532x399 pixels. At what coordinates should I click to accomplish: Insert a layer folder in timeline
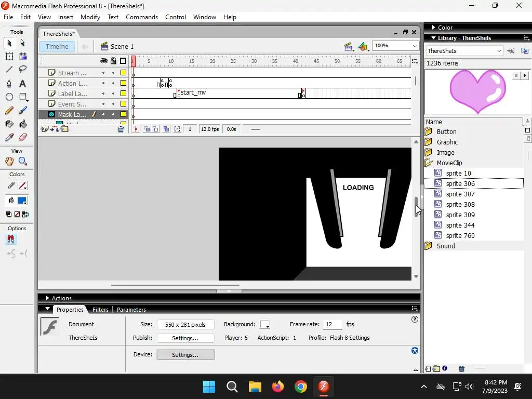(x=64, y=129)
